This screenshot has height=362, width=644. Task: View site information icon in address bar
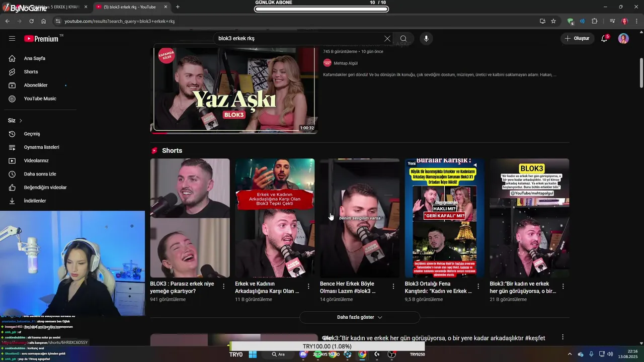(x=58, y=21)
